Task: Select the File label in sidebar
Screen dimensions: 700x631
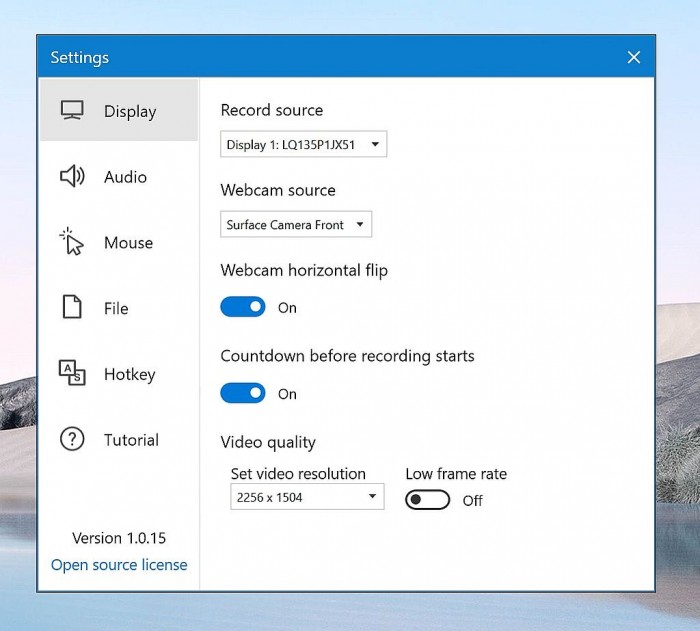Action: pos(116,309)
